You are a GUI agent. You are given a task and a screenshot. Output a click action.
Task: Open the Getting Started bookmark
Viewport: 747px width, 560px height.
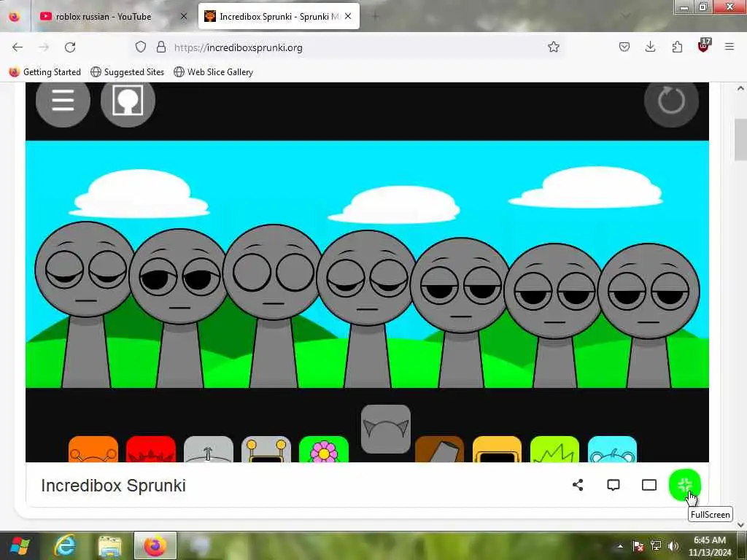point(45,72)
